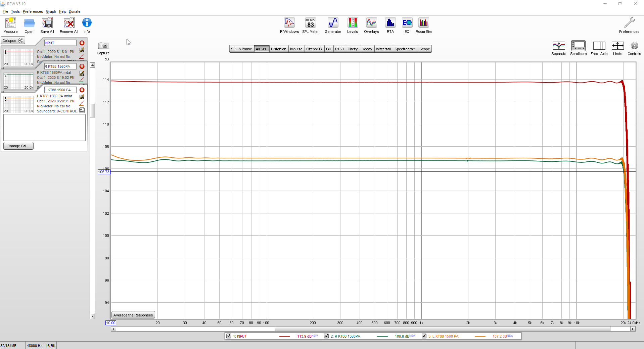Remove the L KT88 1560 PA measurement
Viewport: 644px width, 349px height.
(x=82, y=90)
